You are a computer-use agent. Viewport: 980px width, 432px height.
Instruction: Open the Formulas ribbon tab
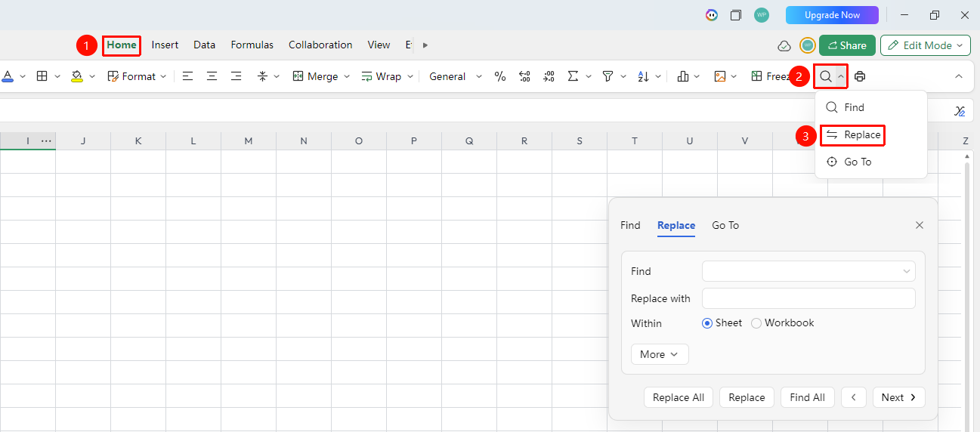point(252,45)
